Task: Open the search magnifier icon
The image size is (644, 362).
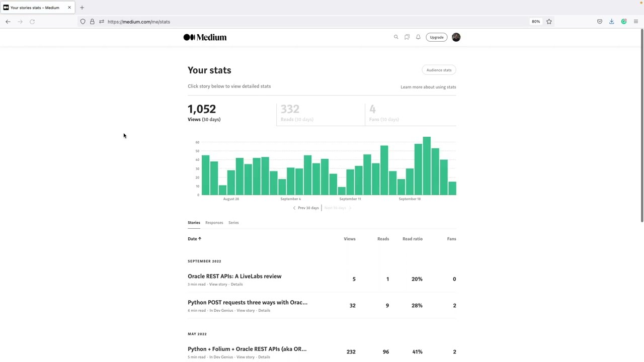Action: click(x=396, y=37)
